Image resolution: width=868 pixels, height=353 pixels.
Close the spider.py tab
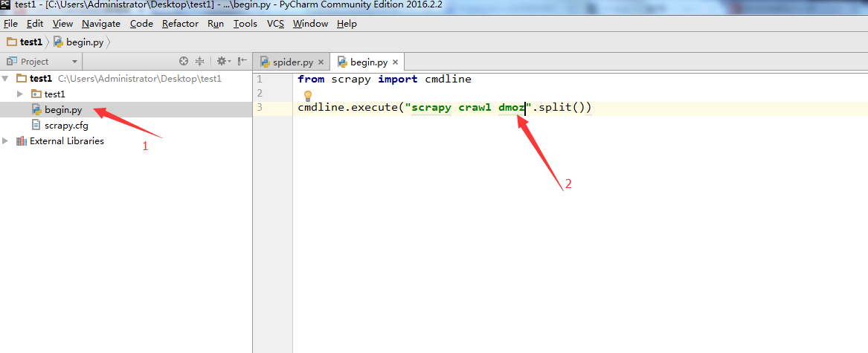[x=321, y=62]
